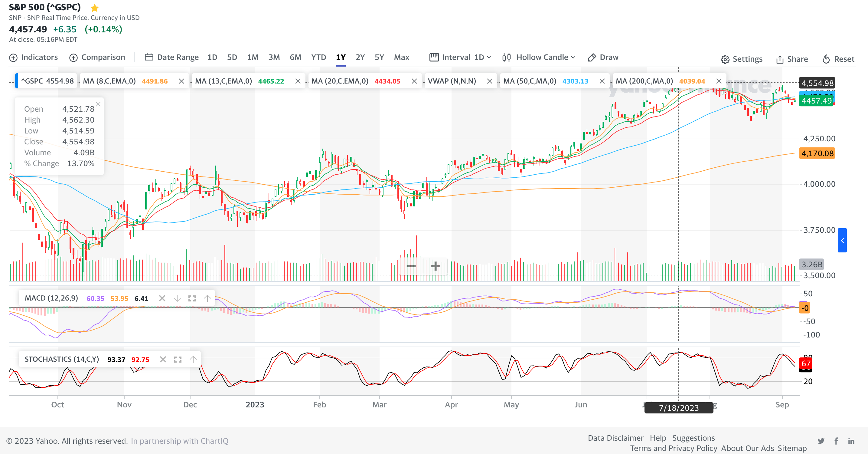
Task: Maximize the MACD panel
Action: (x=192, y=298)
